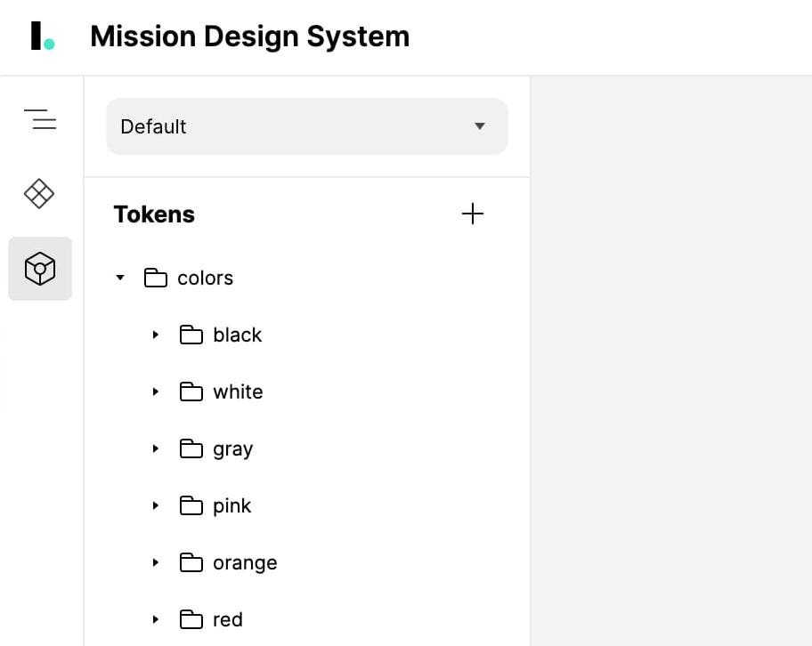
Task: Expand the black folder arrow
Action: click(x=155, y=335)
